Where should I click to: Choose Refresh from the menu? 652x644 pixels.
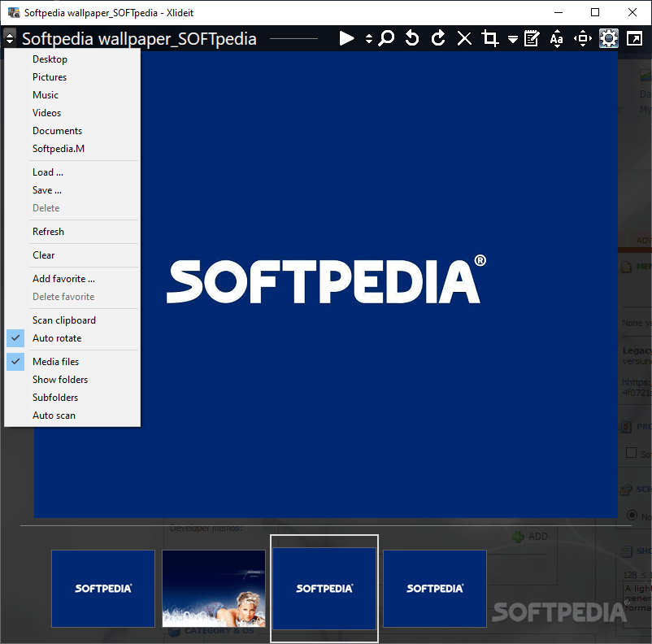[48, 231]
